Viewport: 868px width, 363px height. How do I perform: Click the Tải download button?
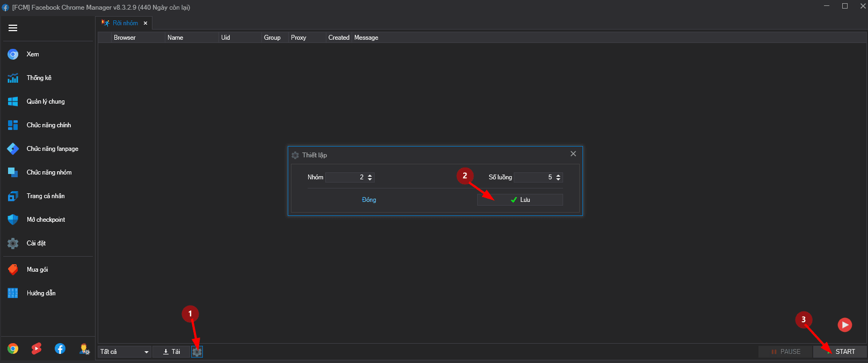[171, 352]
